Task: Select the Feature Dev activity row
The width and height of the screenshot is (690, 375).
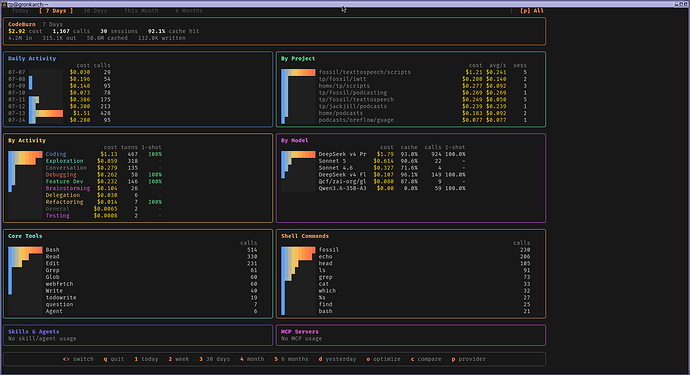Action: (85, 181)
